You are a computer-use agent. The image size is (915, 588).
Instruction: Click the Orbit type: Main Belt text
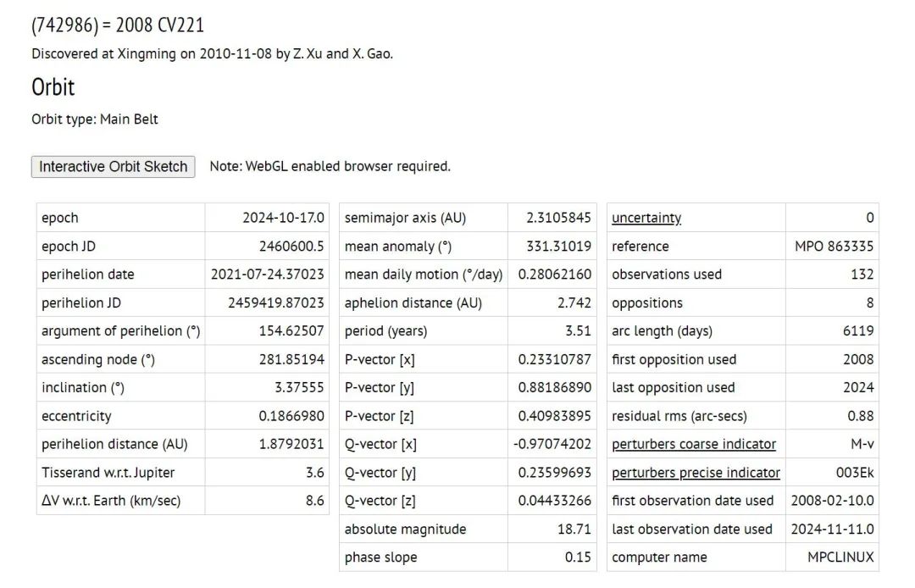tap(95, 119)
